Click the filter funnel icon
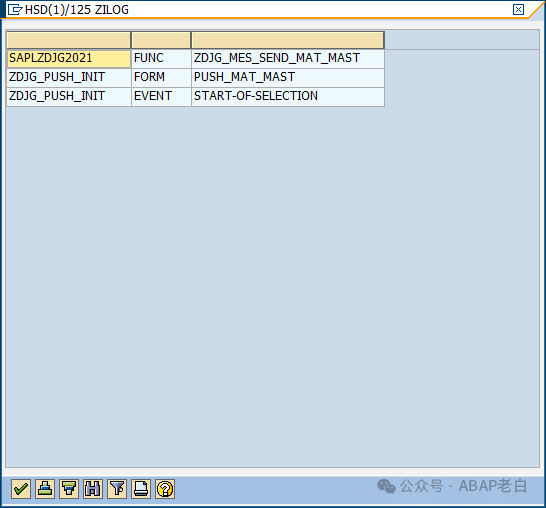This screenshot has width=546, height=508. (x=117, y=489)
